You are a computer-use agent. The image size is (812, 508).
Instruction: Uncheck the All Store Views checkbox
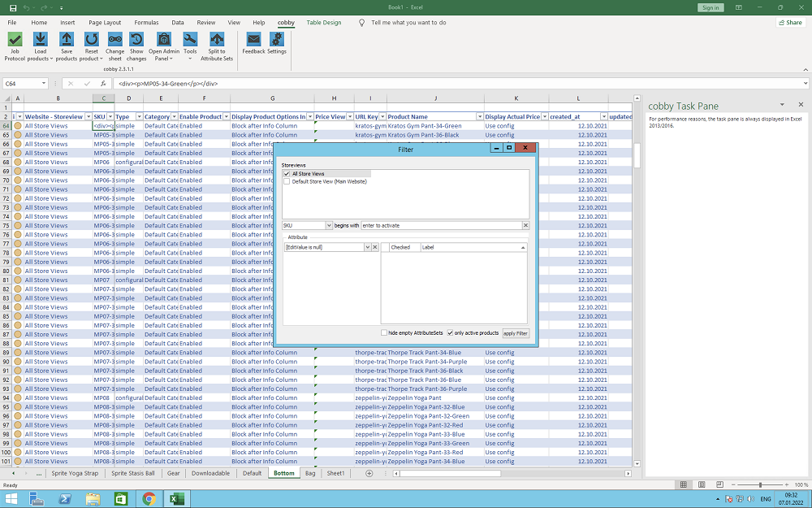click(287, 174)
